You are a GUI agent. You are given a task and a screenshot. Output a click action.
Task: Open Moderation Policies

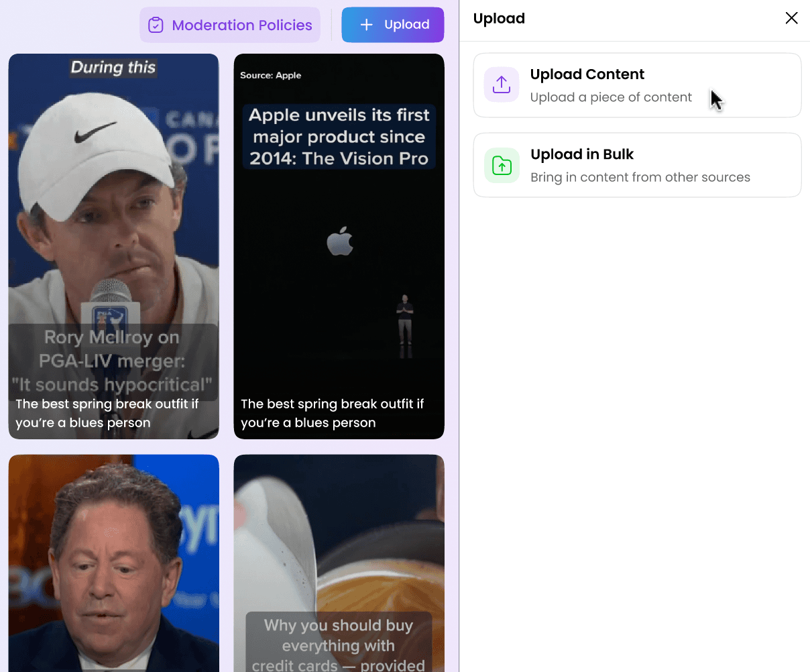click(x=230, y=25)
